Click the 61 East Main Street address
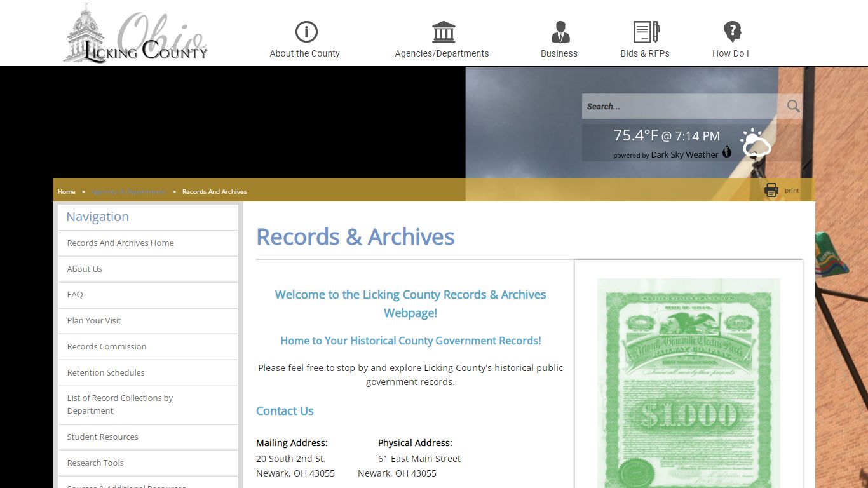The image size is (868, 488). click(x=419, y=459)
